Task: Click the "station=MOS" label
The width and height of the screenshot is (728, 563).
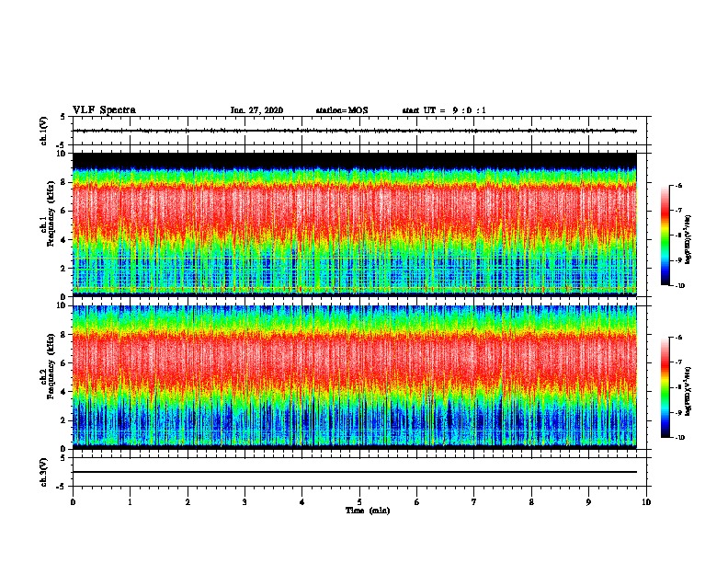Action: tap(342, 110)
